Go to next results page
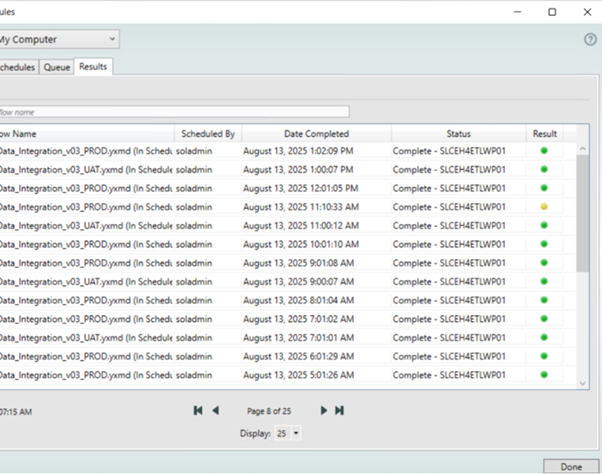This screenshot has height=474, width=602. pyautogui.click(x=324, y=411)
